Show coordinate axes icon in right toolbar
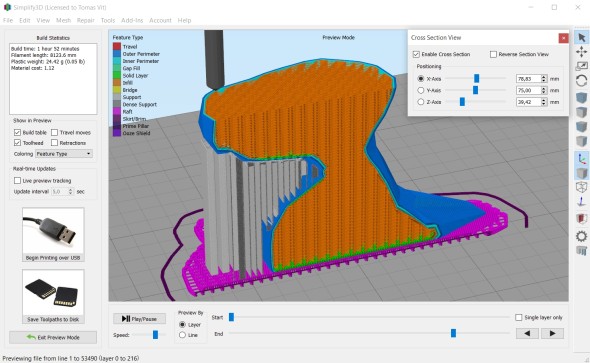The width and height of the screenshot is (590, 363). coord(581,159)
